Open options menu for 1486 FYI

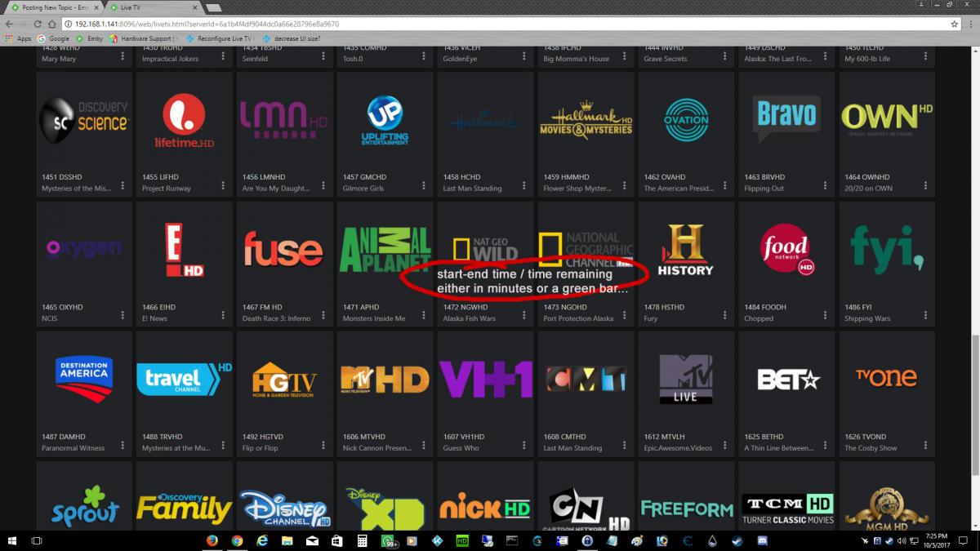(x=926, y=315)
